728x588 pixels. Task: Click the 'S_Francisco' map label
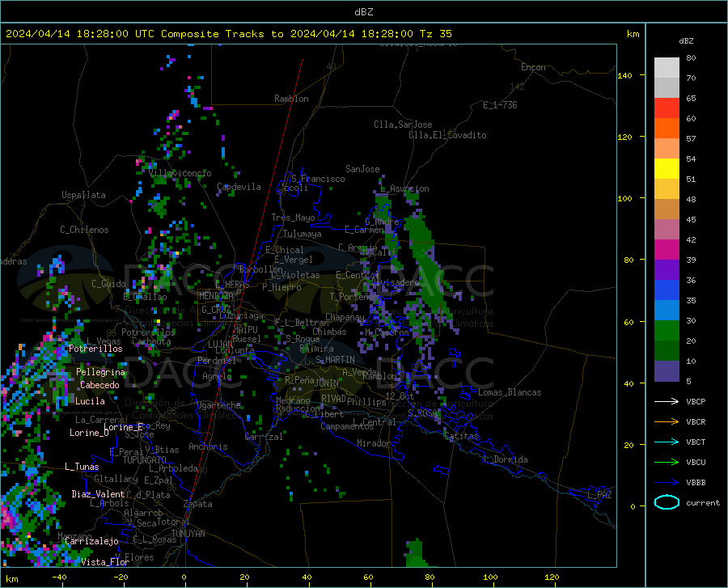point(318,179)
